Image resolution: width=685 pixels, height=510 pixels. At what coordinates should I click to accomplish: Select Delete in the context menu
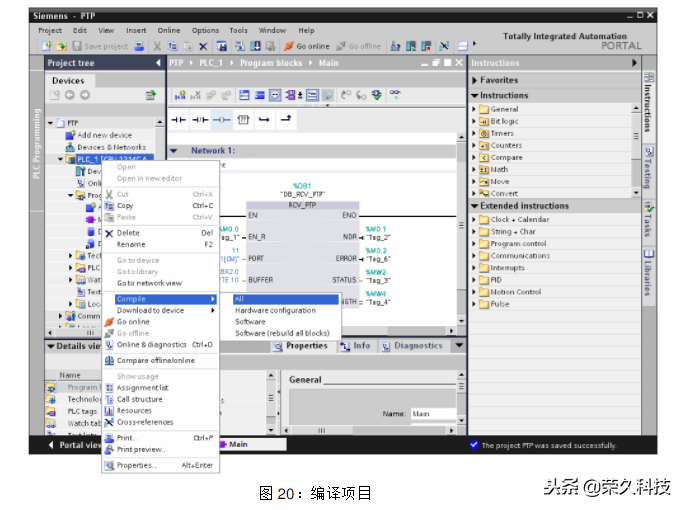pyautogui.click(x=160, y=233)
